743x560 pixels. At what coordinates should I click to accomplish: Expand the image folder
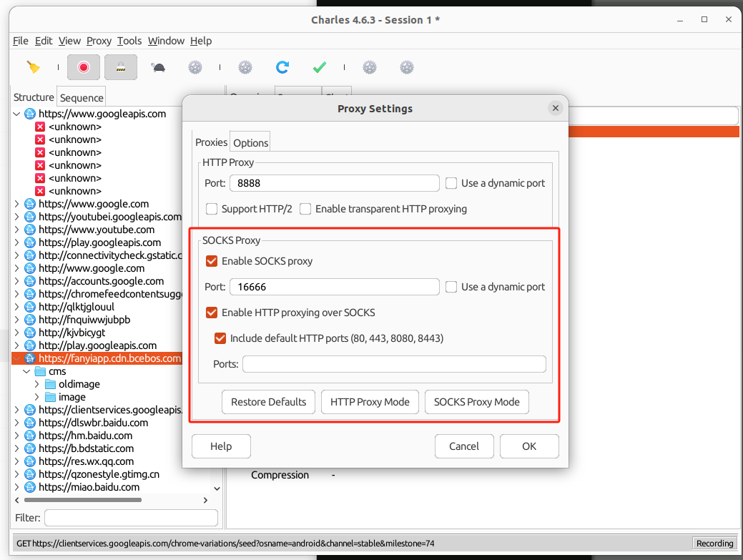pyautogui.click(x=37, y=397)
